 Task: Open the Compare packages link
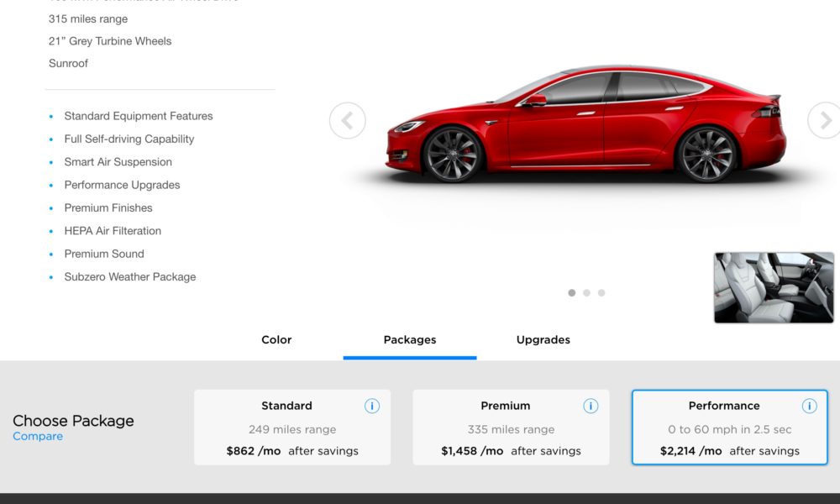point(38,437)
